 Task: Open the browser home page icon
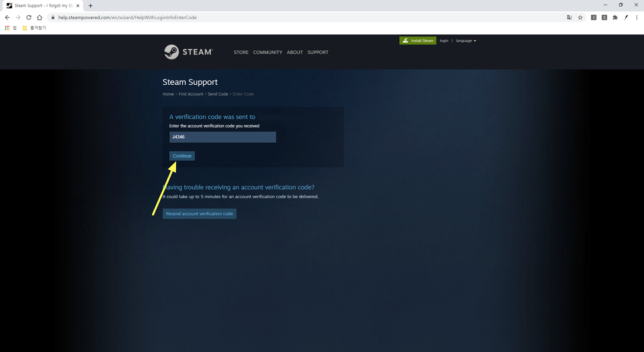[x=39, y=18]
